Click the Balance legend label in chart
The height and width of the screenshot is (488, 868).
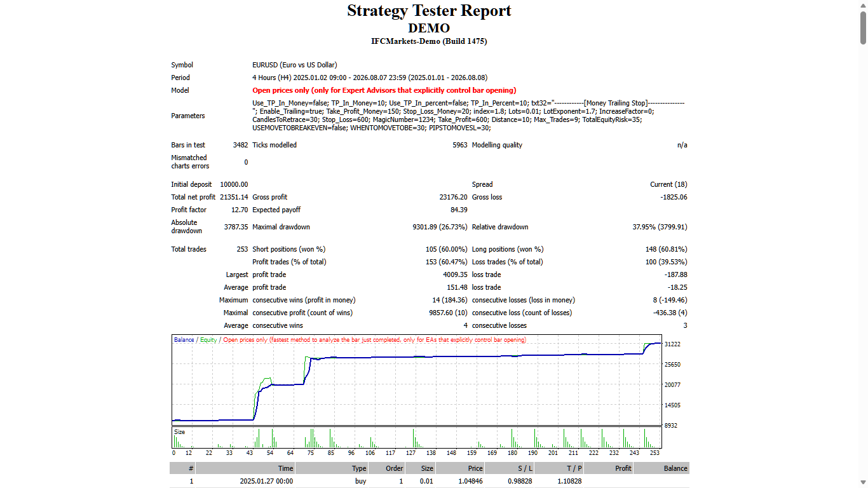point(184,340)
